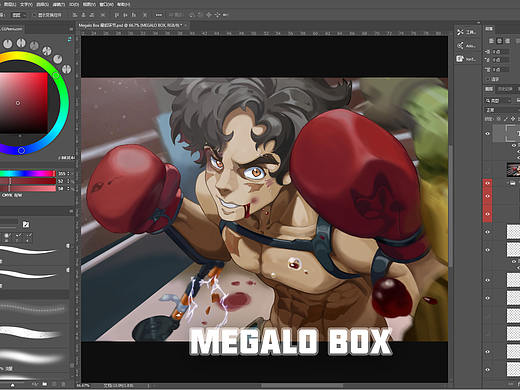The image size is (520, 390).
Task: Select the first color wheel mode icon
Action: coord(8,43)
